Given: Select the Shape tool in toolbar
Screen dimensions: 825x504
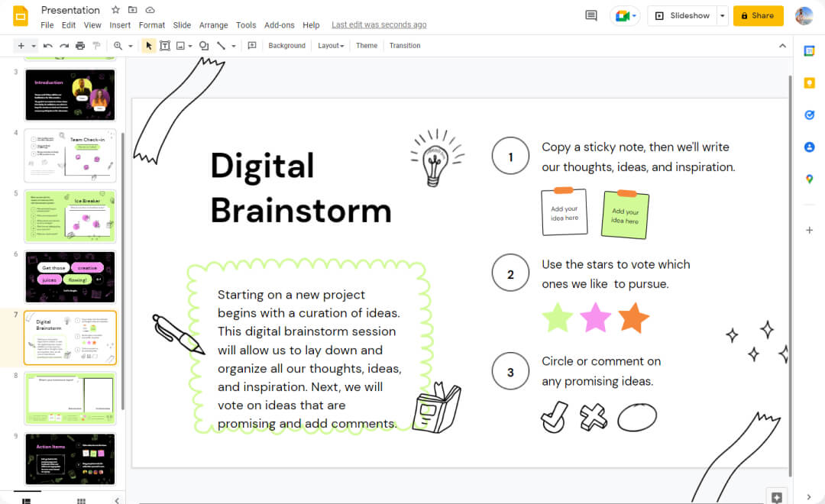Looking at the screenshot, I should tap(204, 46).
